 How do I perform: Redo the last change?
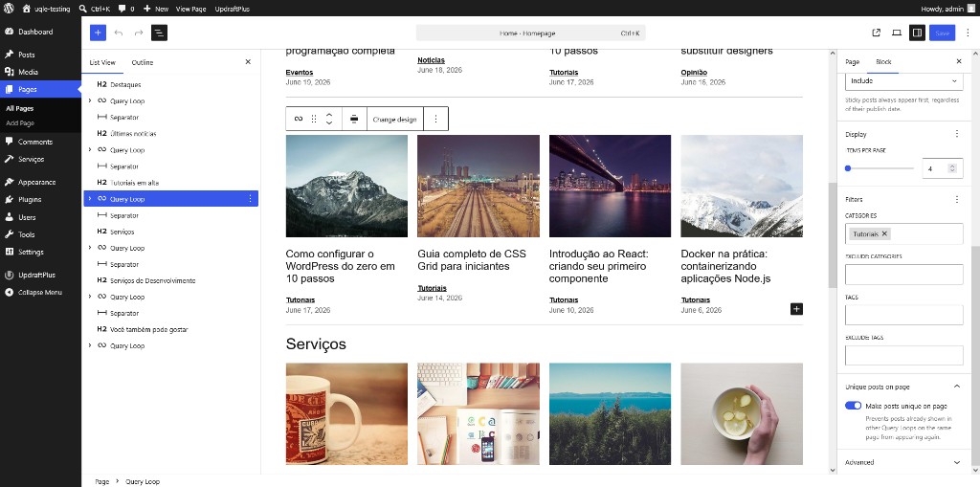click(139, 33)
